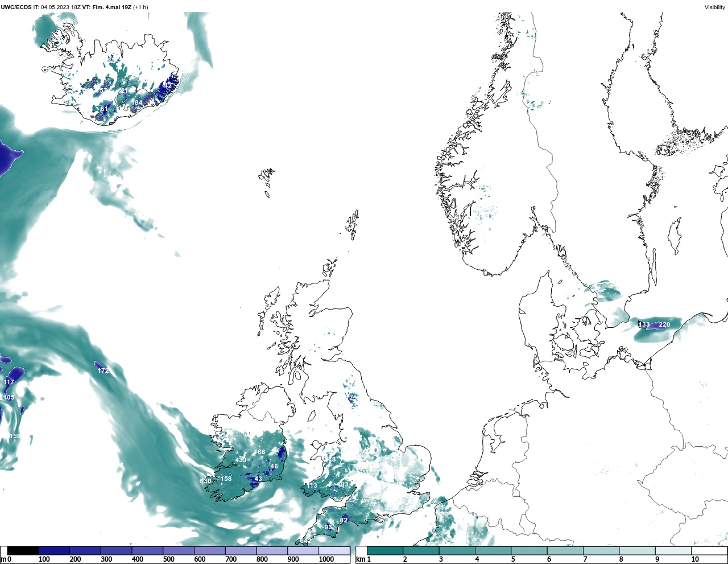
Task: Click the '84' value over Iceland
Action: (x=138, y=102)
